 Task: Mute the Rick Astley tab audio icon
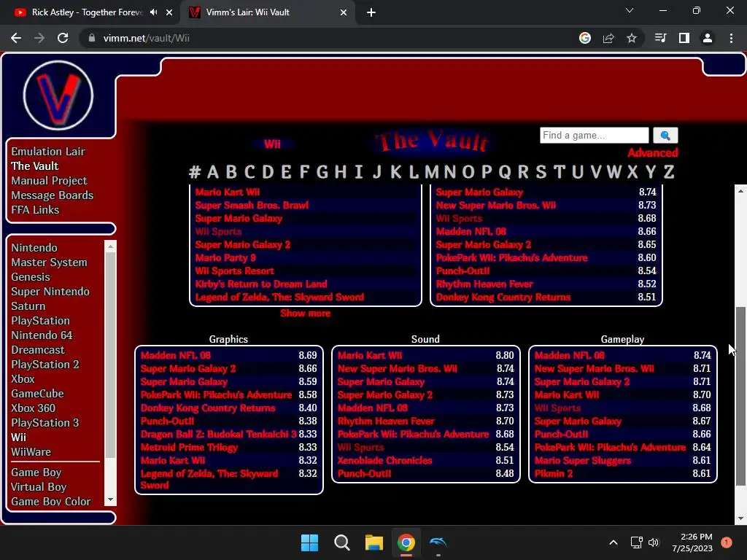(x=153, y=12)
